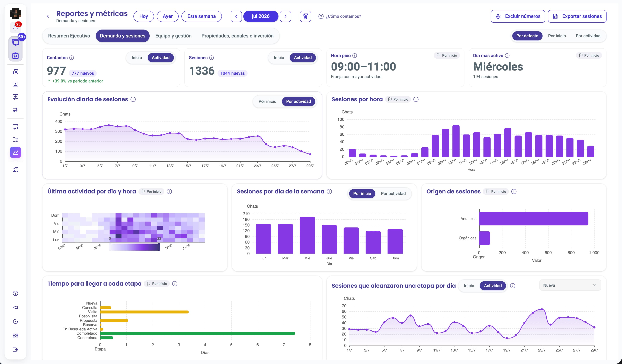The width and height of the screenshot is (622, 364).
Task: Click info icon beside Sesiones por hora
Action: [x=416, y=99]
